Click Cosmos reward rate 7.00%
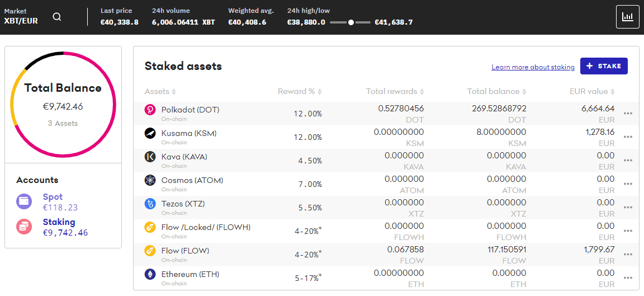Viewport: 644px width, 296px height. coord(310,184)
